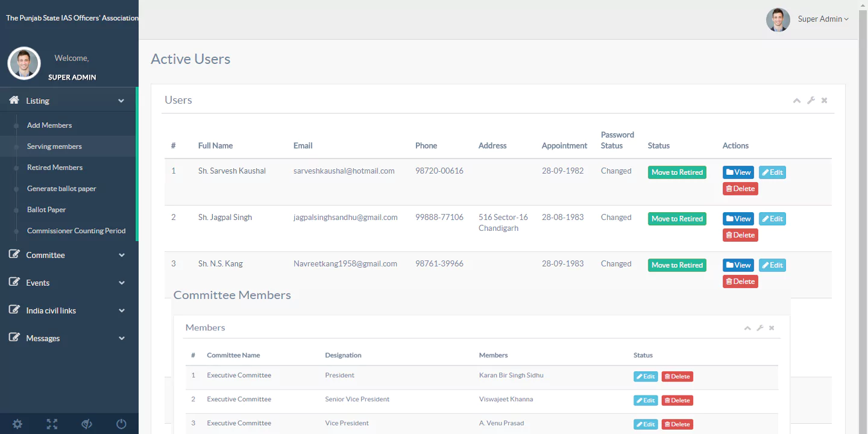The height and width of the screenshot is (434, 868).
Task: Click address 516 Sector-16 Chandigarh
Action: [503, 223]
